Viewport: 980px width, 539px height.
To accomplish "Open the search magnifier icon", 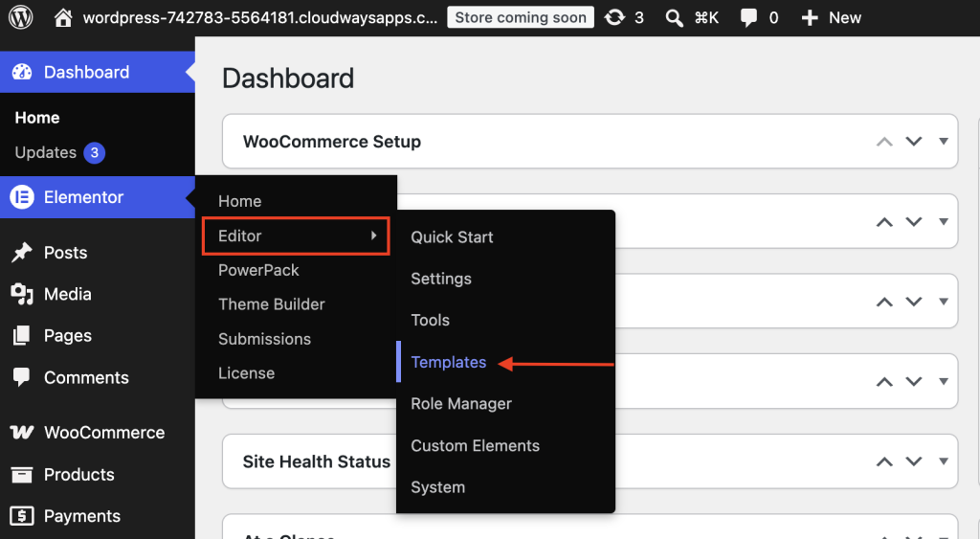I will (674, 18).
